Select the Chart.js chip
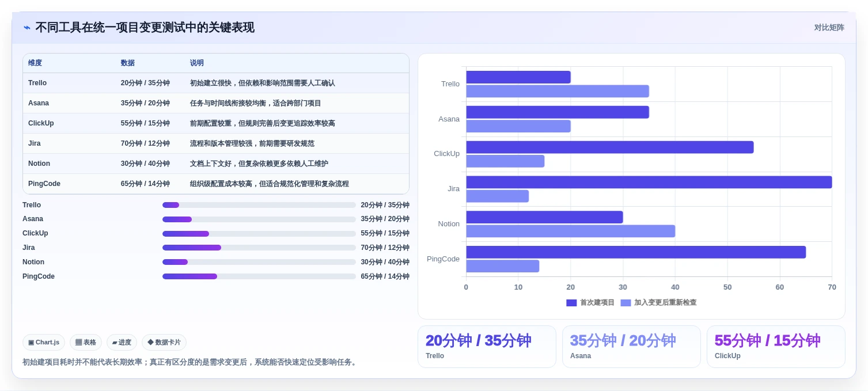Image resolution: width=868 pixels, height=391 pixels. click(44, 342)
